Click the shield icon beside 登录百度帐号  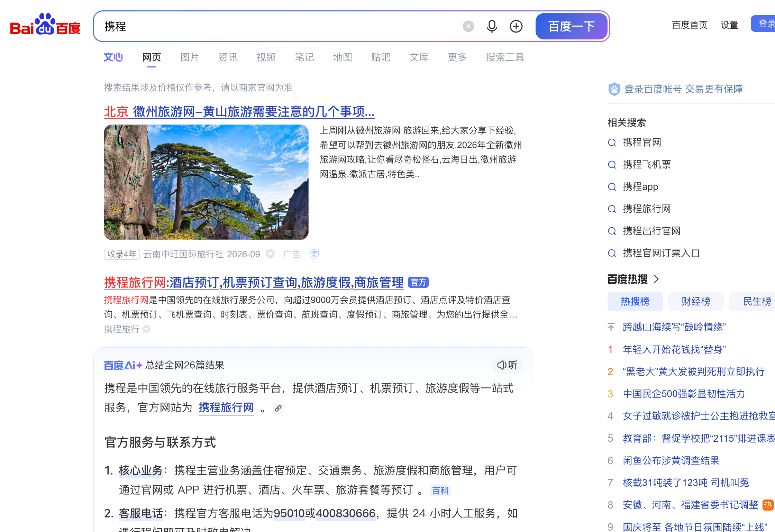[614, 89]
